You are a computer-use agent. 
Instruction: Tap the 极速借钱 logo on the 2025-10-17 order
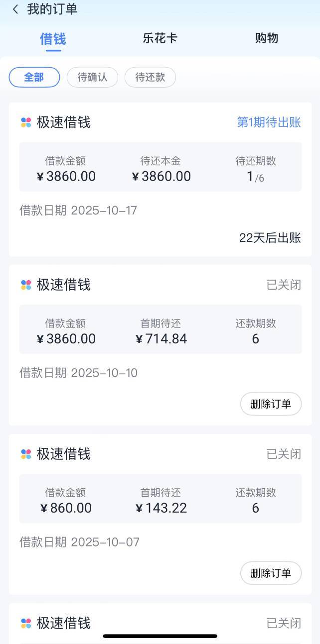[x=26, y=122]
